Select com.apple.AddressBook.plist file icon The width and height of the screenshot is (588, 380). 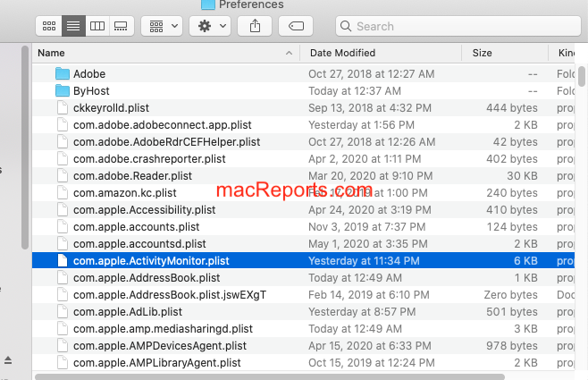(63, 277)
